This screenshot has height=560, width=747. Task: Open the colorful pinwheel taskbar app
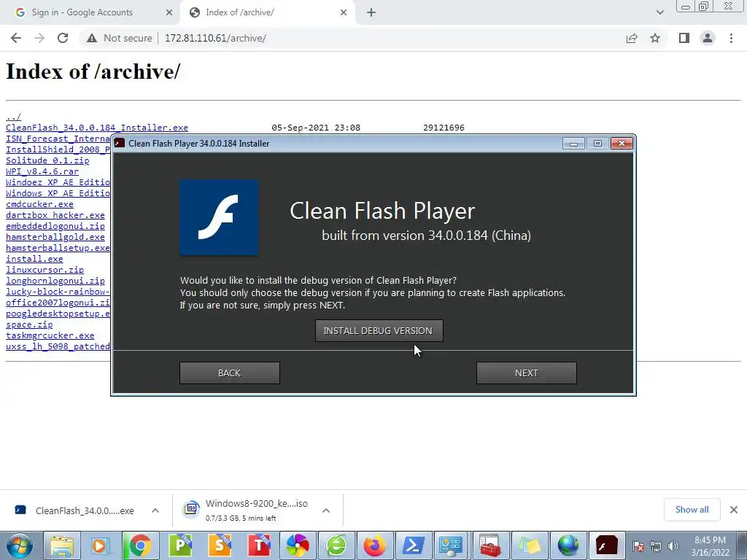point(298,545)
